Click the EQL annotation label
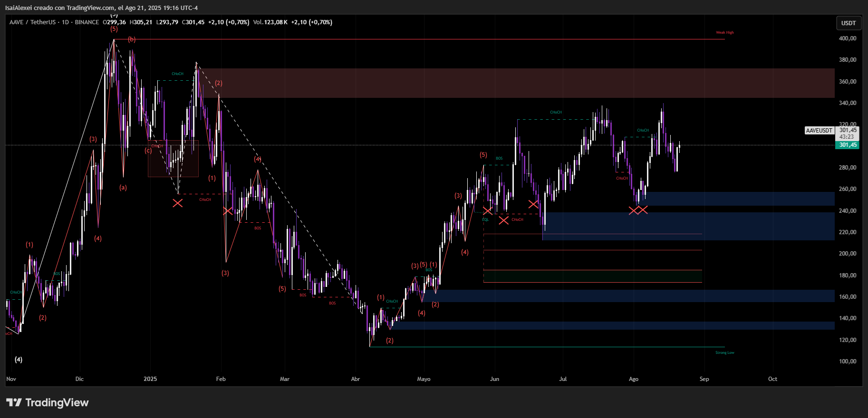This screenshot has height=418, width=868. pyautogui.click(x=485, y=219)
